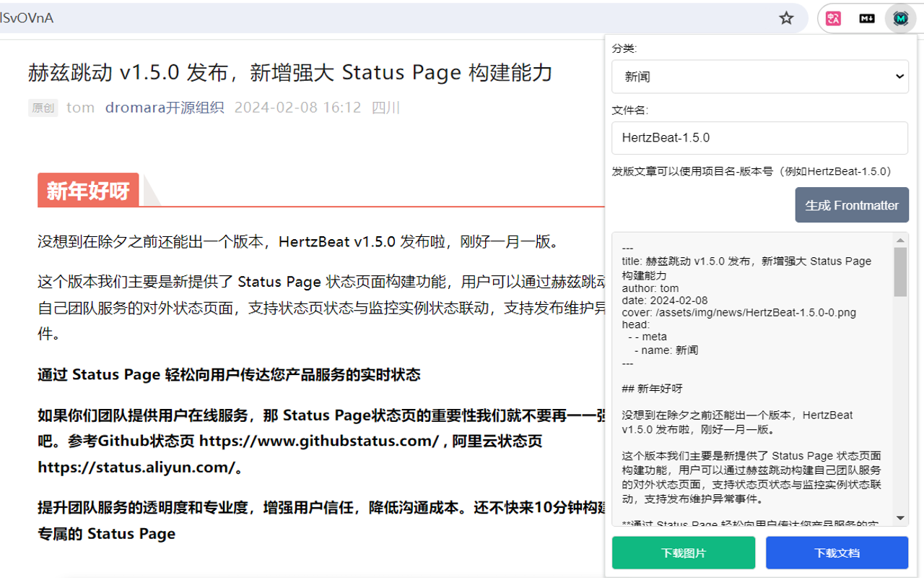Screen dimensions: 924x578
Task: Click the 原创 tag badge
Action: click(43, 108)
